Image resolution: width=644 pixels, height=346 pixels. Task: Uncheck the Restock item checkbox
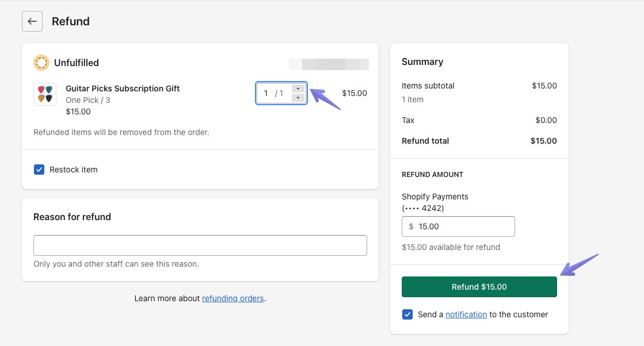[39, 170]
